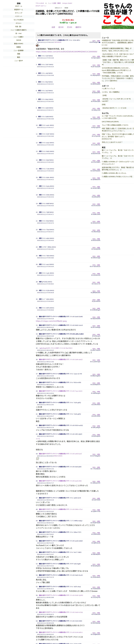Go to the ボクシング board
Screen dimensions: 134x644
19,13
